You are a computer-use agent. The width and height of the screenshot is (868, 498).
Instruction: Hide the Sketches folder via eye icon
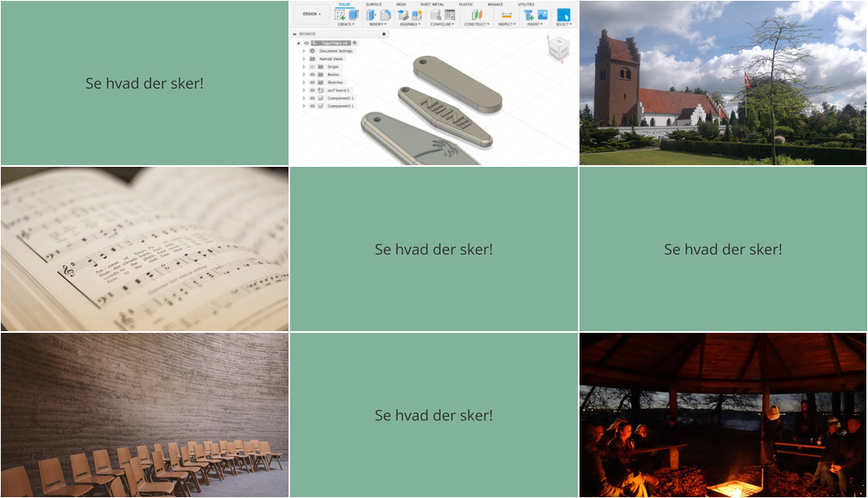312,82
